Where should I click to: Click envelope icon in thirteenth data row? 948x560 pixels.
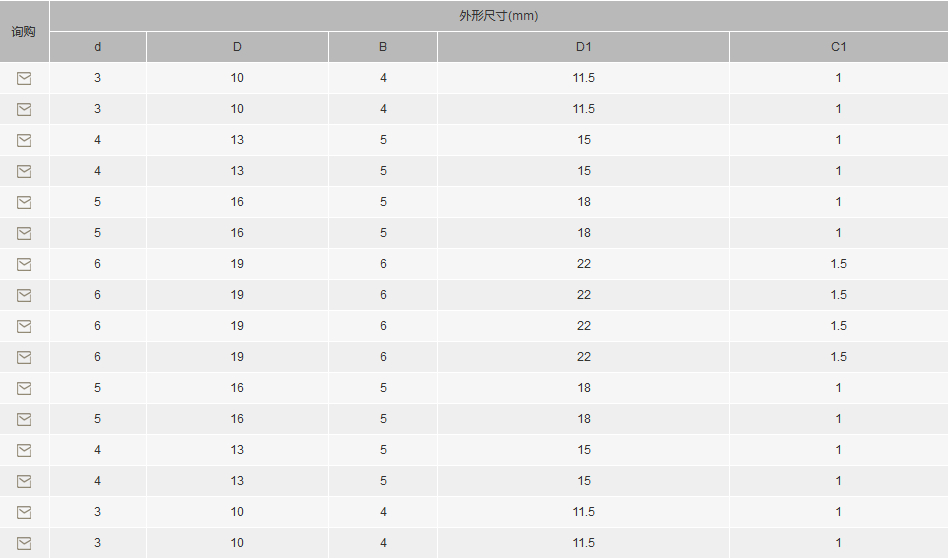[x=24, y=450]
